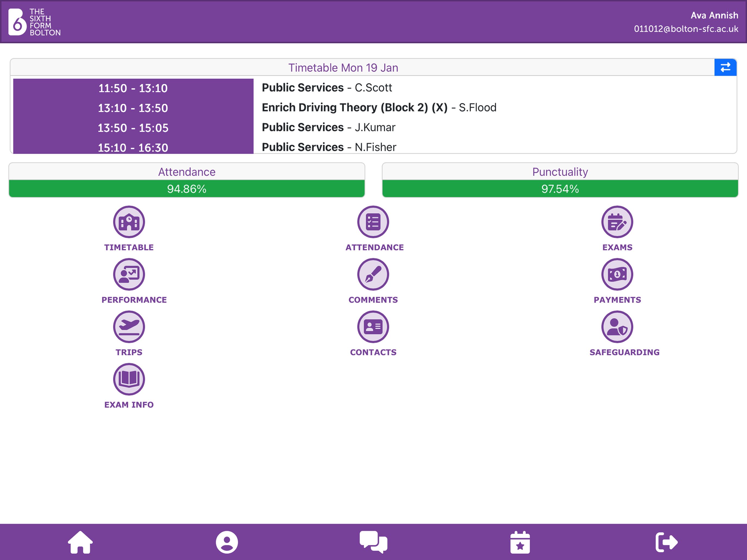Select the 13:50 - 15:05 time slot

click(x=133, y=128)
